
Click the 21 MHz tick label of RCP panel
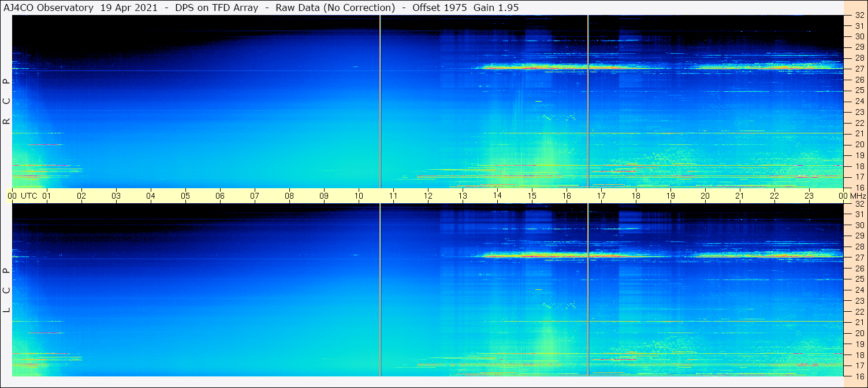[859, 133]
